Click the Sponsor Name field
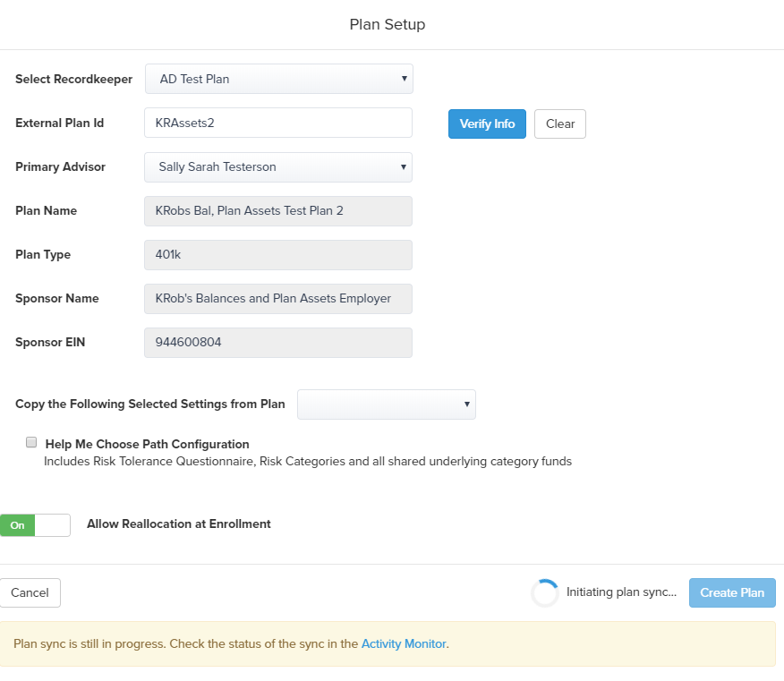Viewport: 784px width, 681px height. coord(278,299)
